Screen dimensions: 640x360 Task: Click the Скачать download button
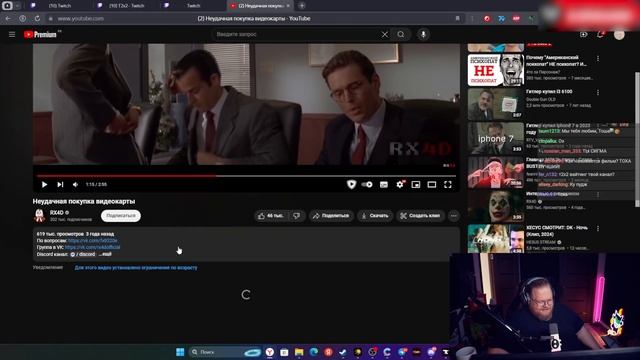[x=375, y=216]
